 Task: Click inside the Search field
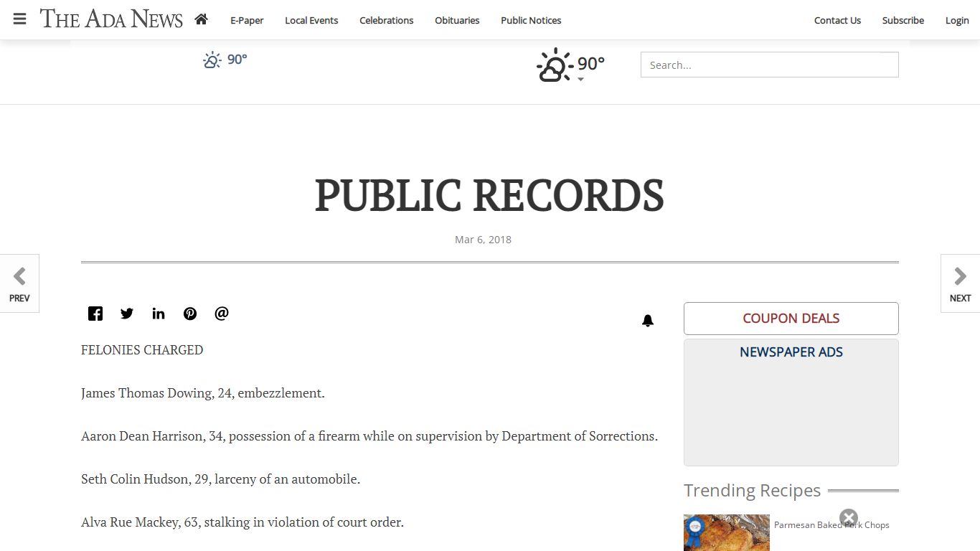769,65
